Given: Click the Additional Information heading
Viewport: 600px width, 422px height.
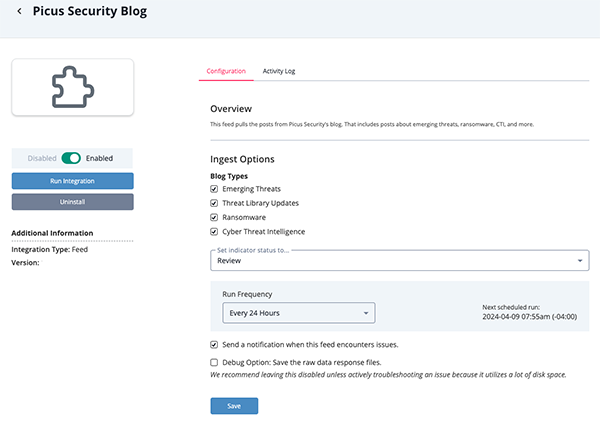Looking at the screenshot, I should [52, 233].
